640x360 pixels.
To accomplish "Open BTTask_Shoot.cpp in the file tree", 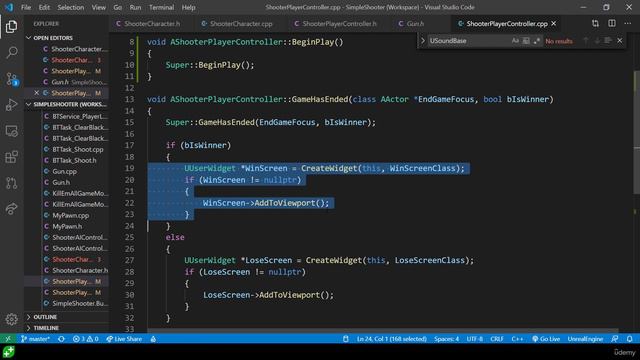I will coord(78,149).
